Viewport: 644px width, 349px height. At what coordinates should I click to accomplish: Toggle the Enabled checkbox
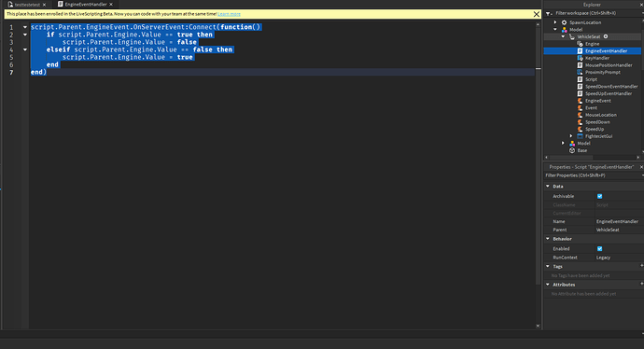pyautogui.click(x=599, y=249)
